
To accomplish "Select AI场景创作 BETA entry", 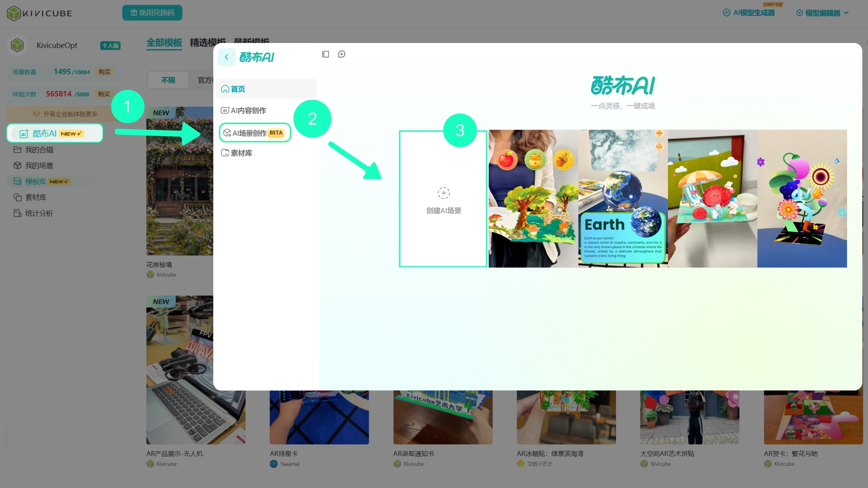I will tap(255, 133).
